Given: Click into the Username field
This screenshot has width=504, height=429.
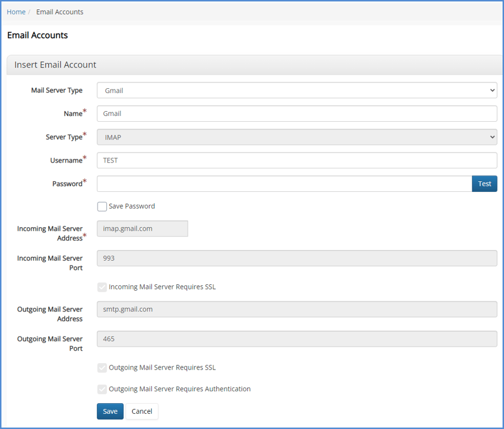Looking at the screenshot, I should click(x=296, y=160).
